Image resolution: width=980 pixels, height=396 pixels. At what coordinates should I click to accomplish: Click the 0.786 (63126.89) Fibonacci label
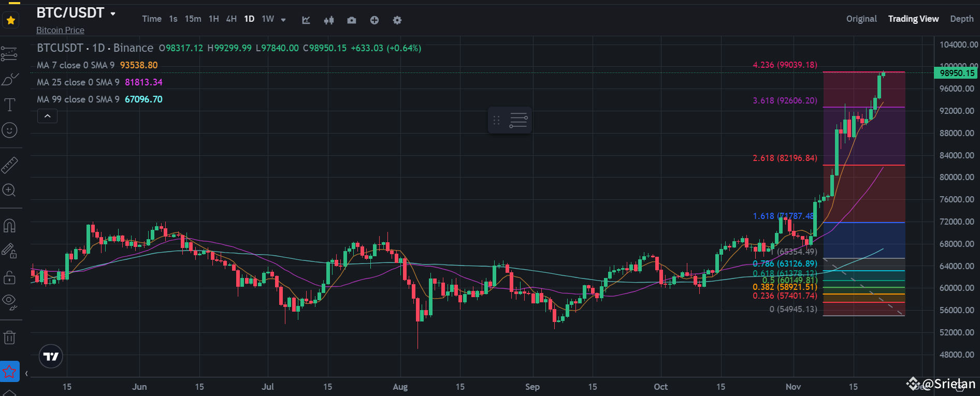pyautogui.click(x=785, y=263)
